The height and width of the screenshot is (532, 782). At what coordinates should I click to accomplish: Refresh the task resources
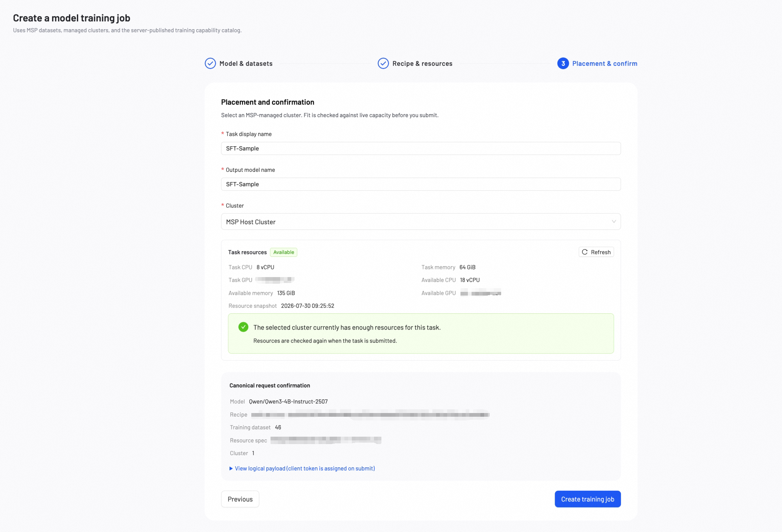(x=596, y=252)
